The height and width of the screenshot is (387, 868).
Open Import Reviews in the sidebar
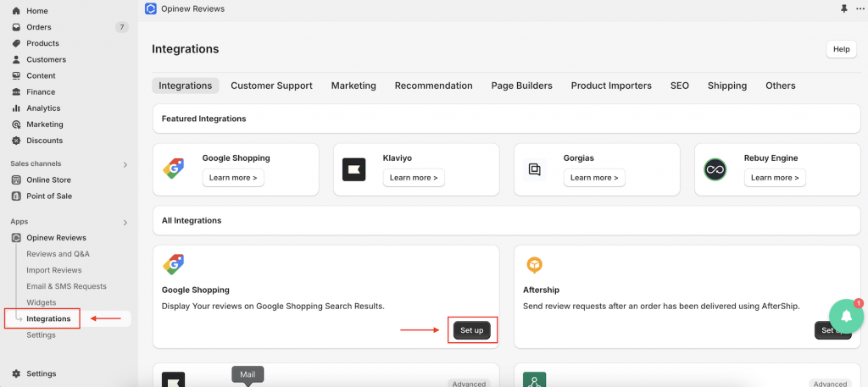[x=54, y=270]
